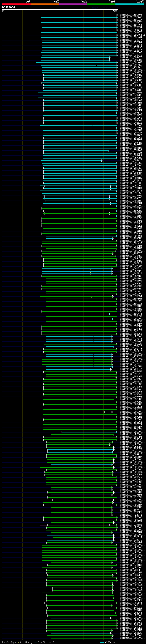
Task: Select the UniRef100_B9N9A1 label
Action: point(131,278)
